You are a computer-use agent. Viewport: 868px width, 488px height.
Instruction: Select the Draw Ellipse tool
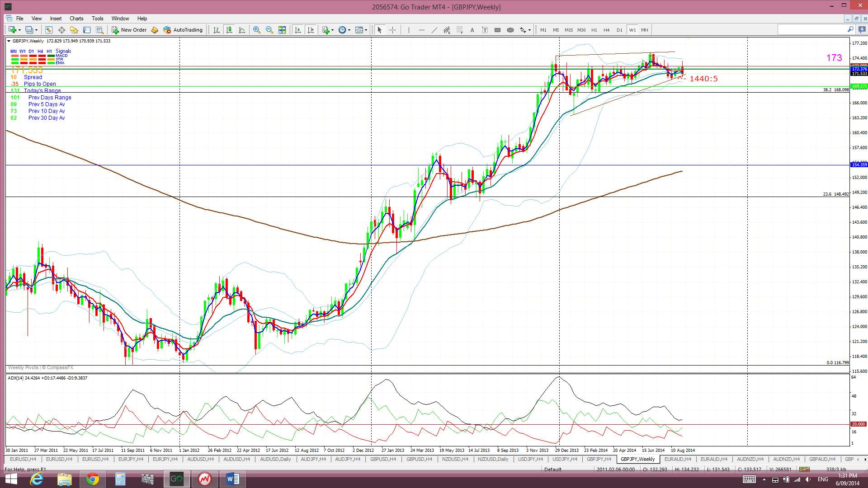510,30
